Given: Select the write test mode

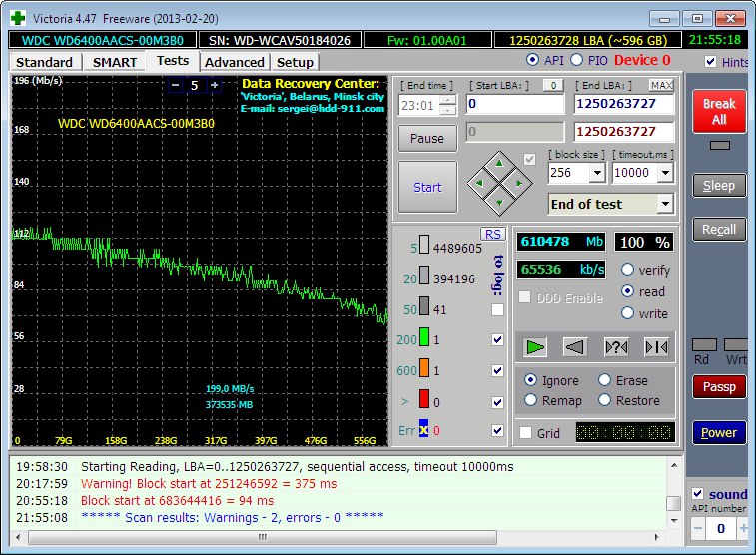Looking at the screenshot, I should coord(627,313).
